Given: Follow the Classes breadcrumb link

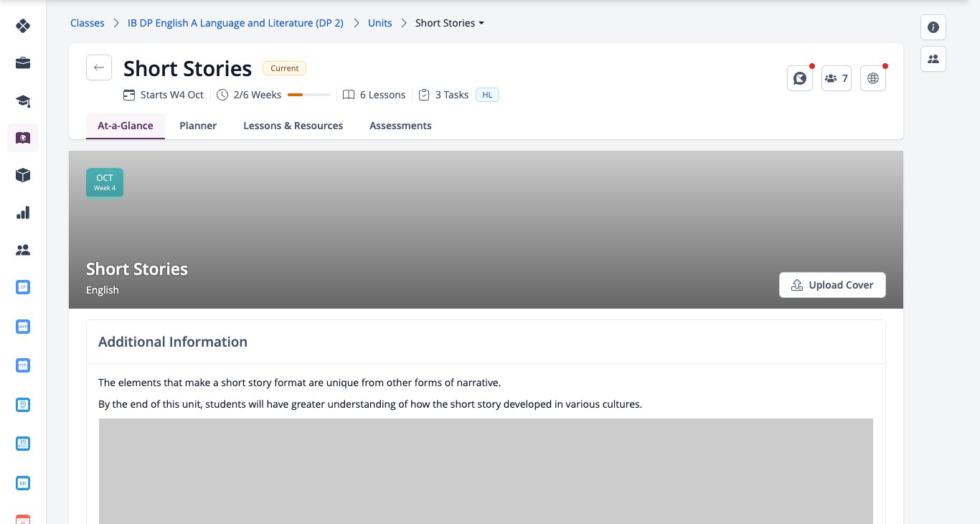Looking at the screenshot, I should point(87,23).
